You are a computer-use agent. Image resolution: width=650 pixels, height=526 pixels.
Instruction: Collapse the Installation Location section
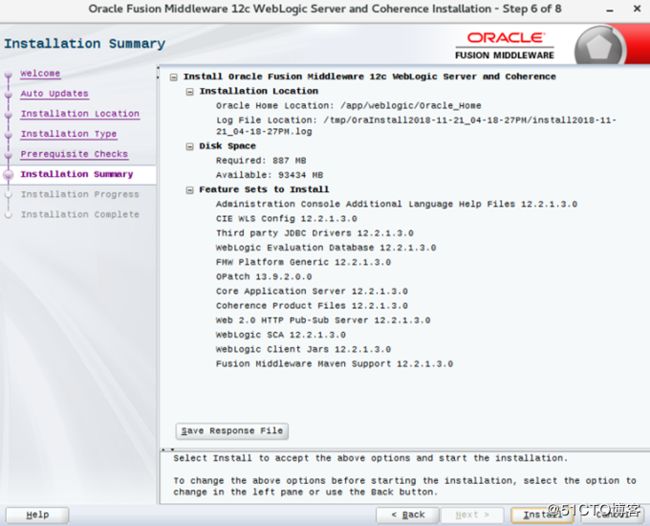coord(189,92)
